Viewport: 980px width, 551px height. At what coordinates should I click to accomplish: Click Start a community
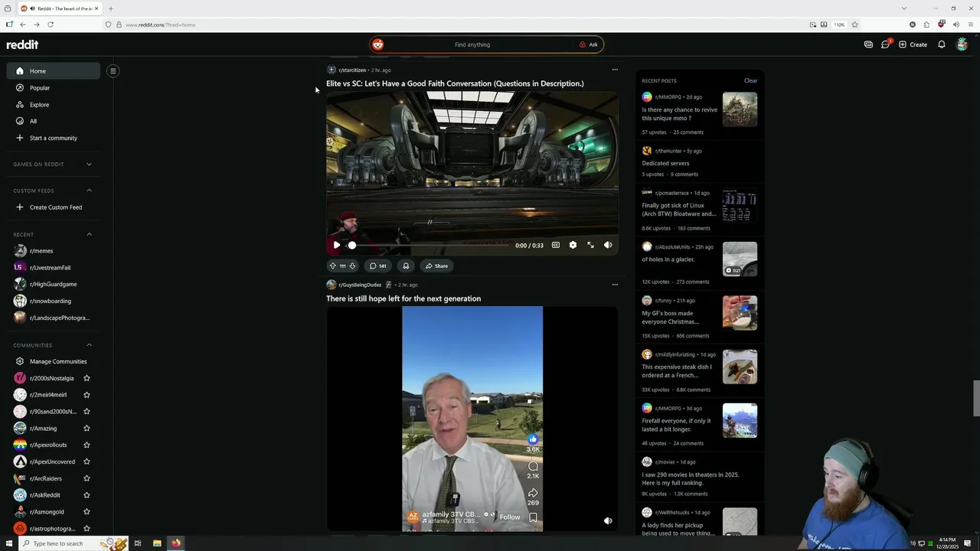(x=54, y=138)
